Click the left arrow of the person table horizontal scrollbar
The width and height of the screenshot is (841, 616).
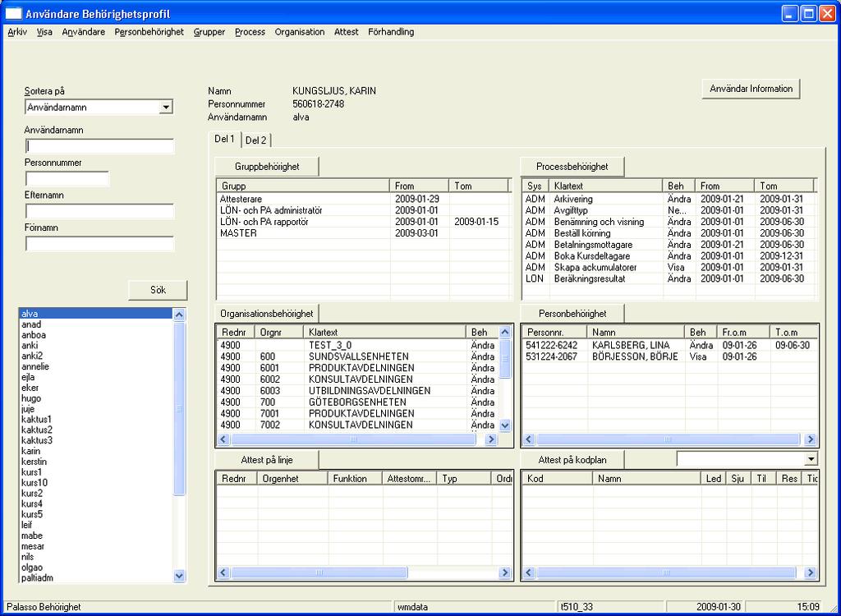pyautogui.click(x=529, y=439)
